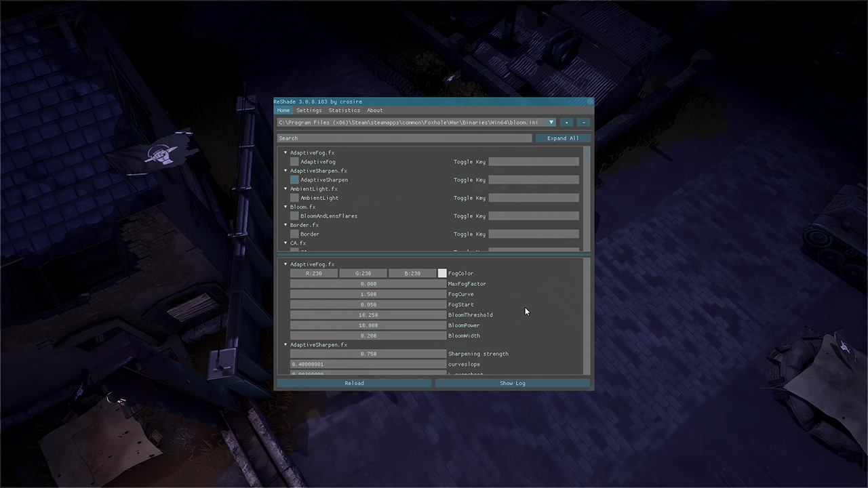Click the BloomAndLensFlares Toggle Key field
Viewport: 868px width, 488px height.
(x=534, y=216)
